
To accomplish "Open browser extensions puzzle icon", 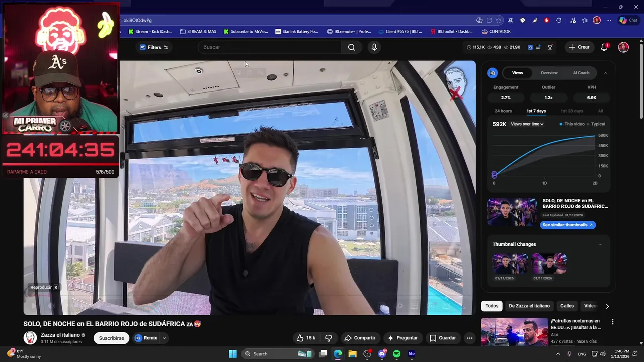I will click(559, 20).
